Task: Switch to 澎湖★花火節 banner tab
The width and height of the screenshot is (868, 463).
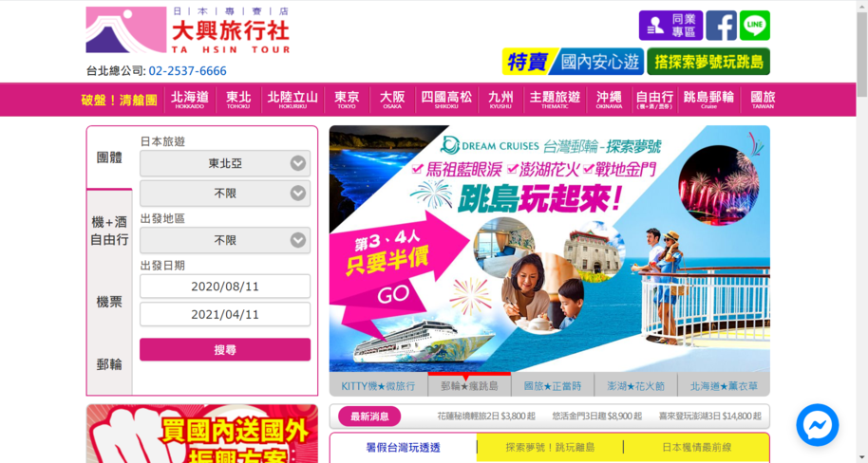Action: coord(635,385)
